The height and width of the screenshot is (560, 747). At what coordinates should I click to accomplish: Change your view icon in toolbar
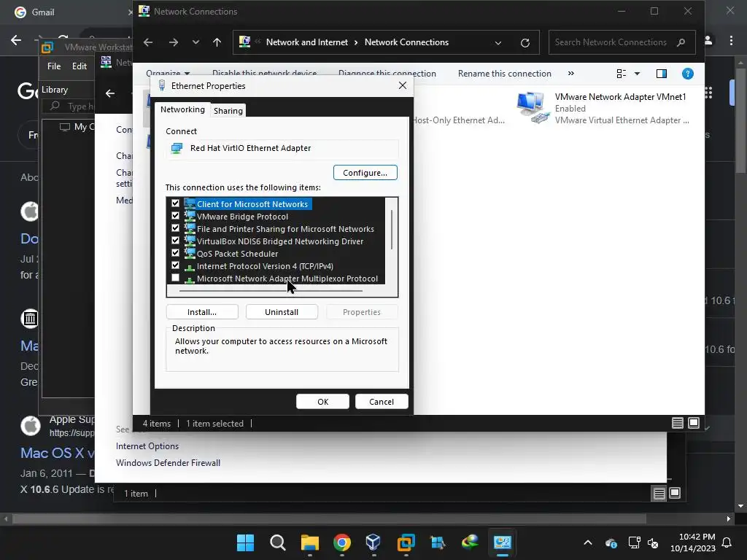tap(622, 74)
